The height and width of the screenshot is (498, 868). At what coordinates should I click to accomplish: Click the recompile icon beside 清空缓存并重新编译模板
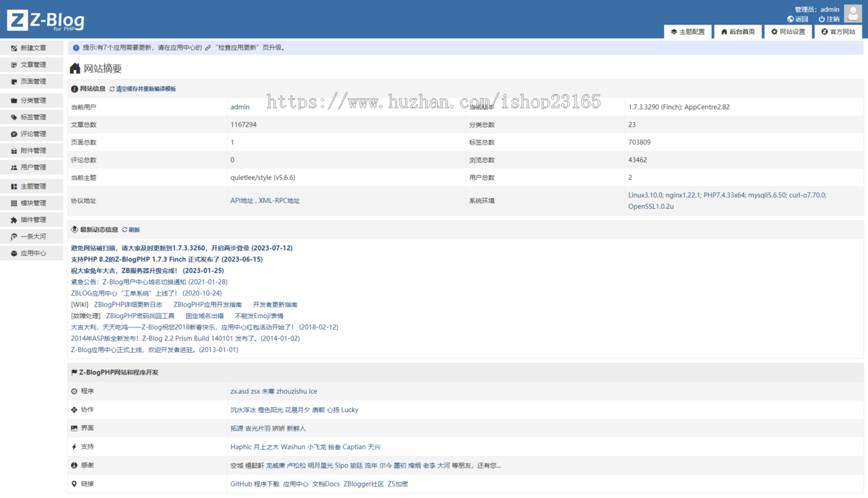[112, 89]
